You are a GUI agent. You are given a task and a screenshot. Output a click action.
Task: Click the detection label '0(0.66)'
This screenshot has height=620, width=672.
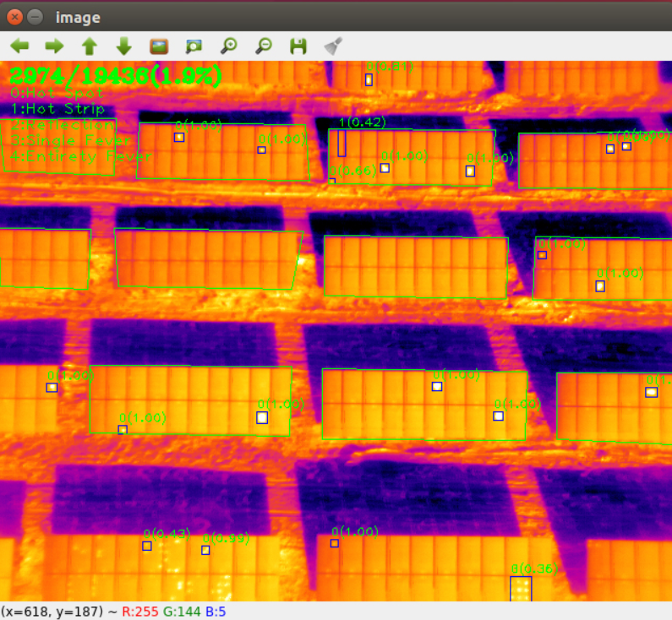[x=352, y=171]
